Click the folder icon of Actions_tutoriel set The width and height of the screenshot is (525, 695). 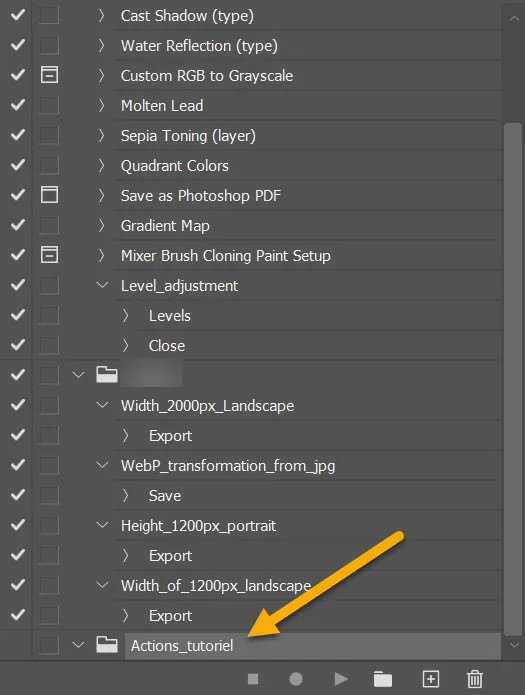point(107,645)
